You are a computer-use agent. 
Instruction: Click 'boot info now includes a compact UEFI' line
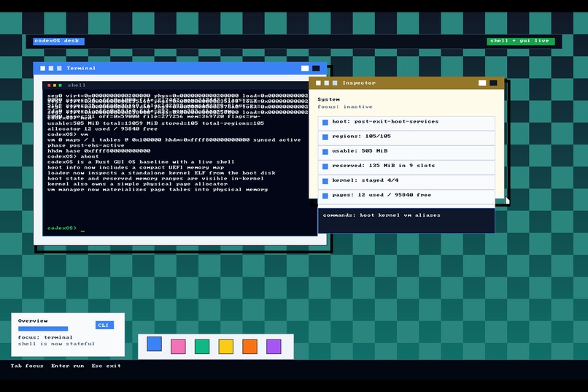pos(136,167)
